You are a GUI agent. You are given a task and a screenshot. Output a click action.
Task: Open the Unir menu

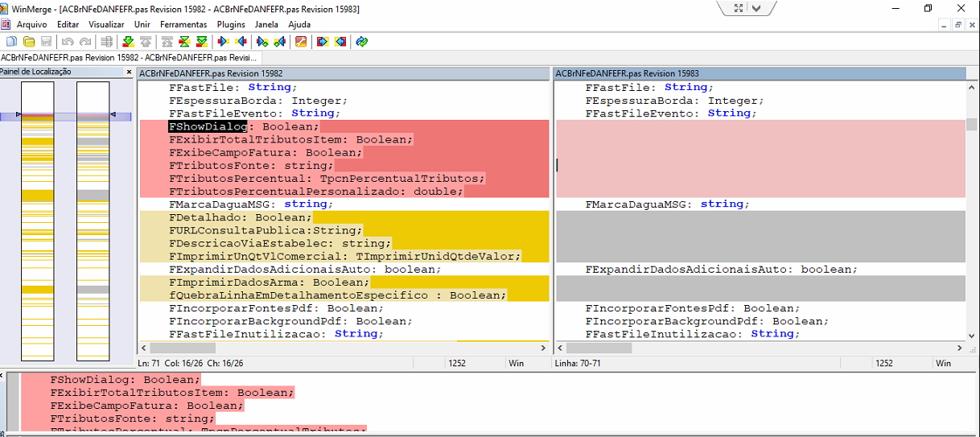pos(142,25)
